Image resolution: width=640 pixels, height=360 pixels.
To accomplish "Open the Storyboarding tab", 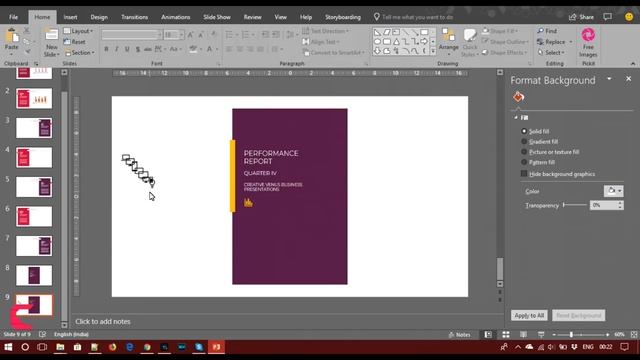I will (x=343, y=17).
